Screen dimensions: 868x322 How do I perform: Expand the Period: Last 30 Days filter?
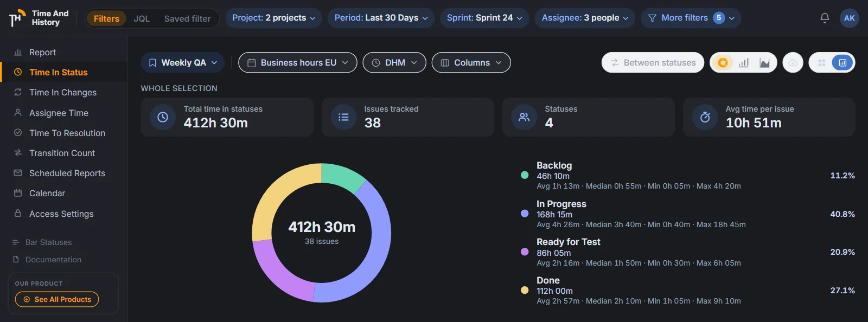pos(381,18)
